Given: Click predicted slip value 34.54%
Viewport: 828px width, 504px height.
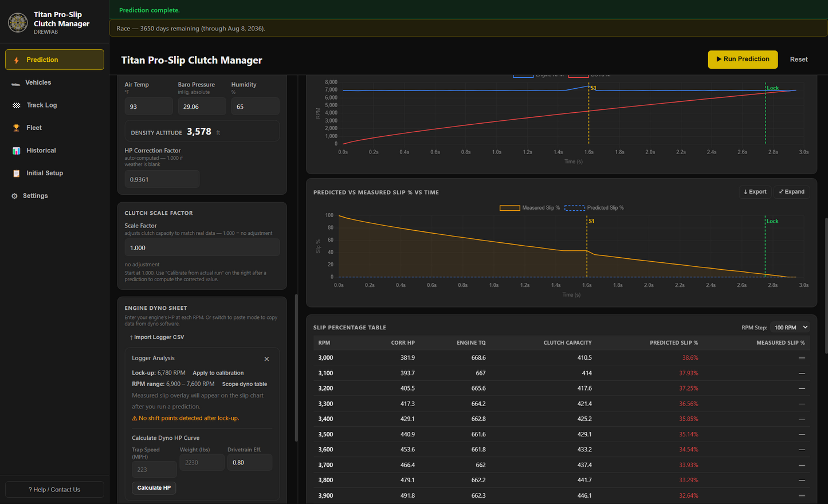Looking at the screenshot, I should coord(689,450).
